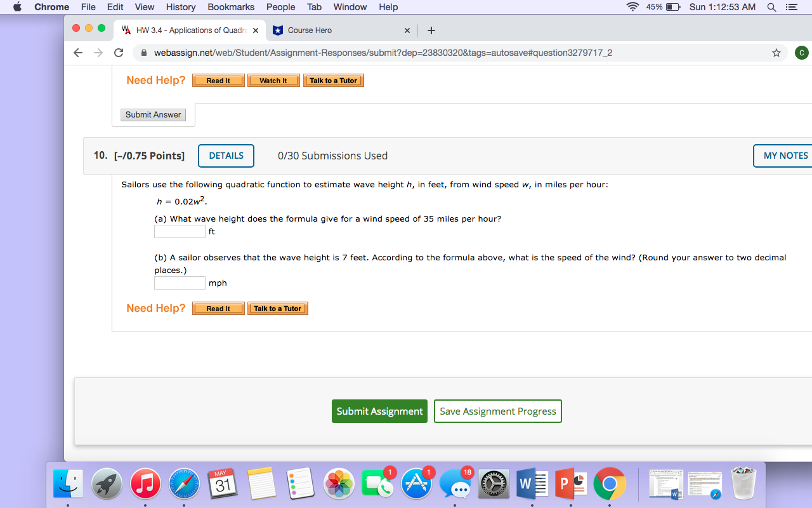Open the Notes app in Dock
Viewport: 812px width, 508px height.
coord(261,485)
